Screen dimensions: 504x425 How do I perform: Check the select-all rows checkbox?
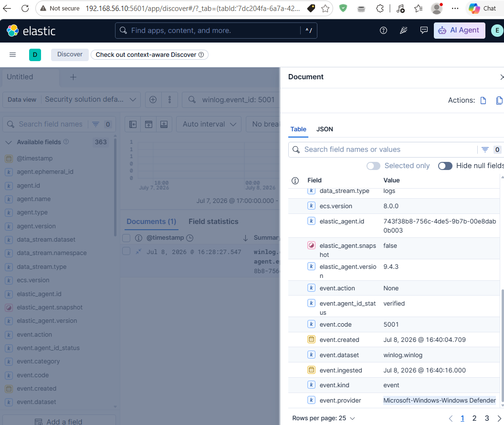click(x=126, y=238)
